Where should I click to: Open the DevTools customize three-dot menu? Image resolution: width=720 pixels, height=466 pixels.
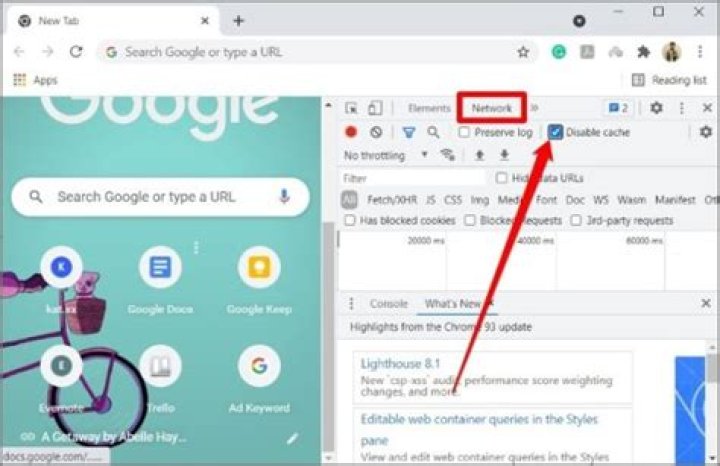tap(682, 108)
